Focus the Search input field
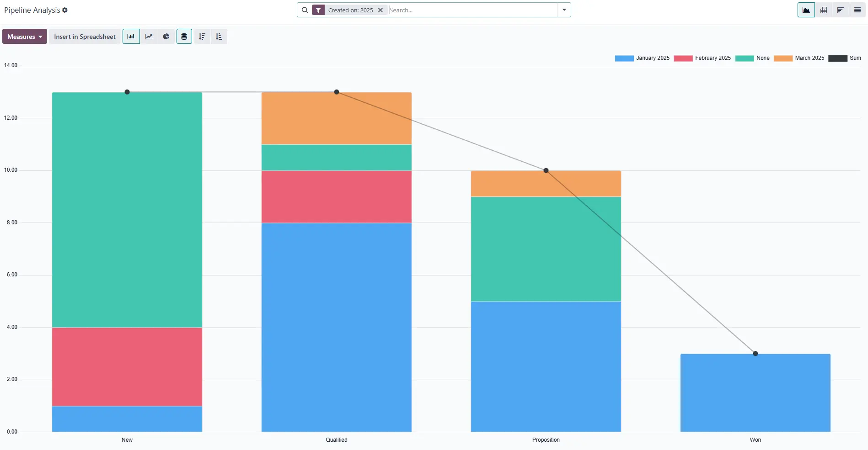The width and height of the screenshot is (868, 450). (472, 10)
